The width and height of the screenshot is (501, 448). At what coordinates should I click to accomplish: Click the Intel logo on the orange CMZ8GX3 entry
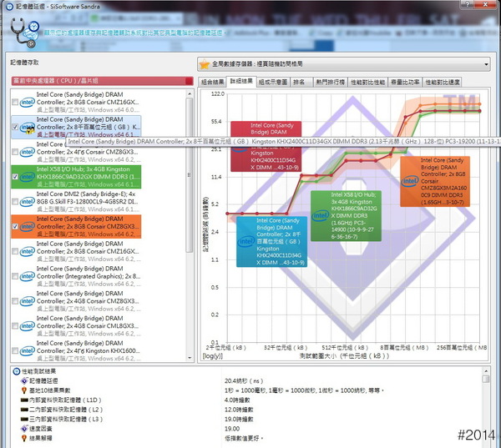point(26,226)
